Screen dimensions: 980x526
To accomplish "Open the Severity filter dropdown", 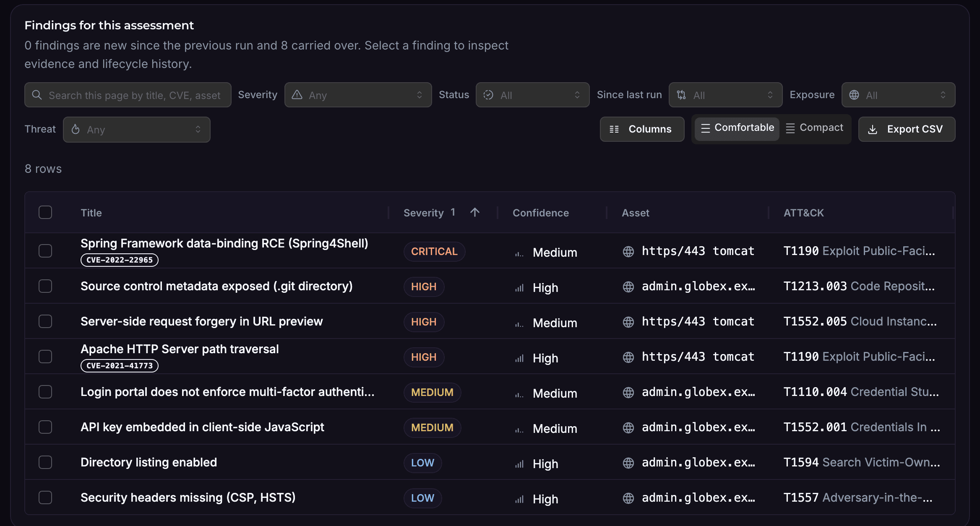I will [x=358, y=95].
